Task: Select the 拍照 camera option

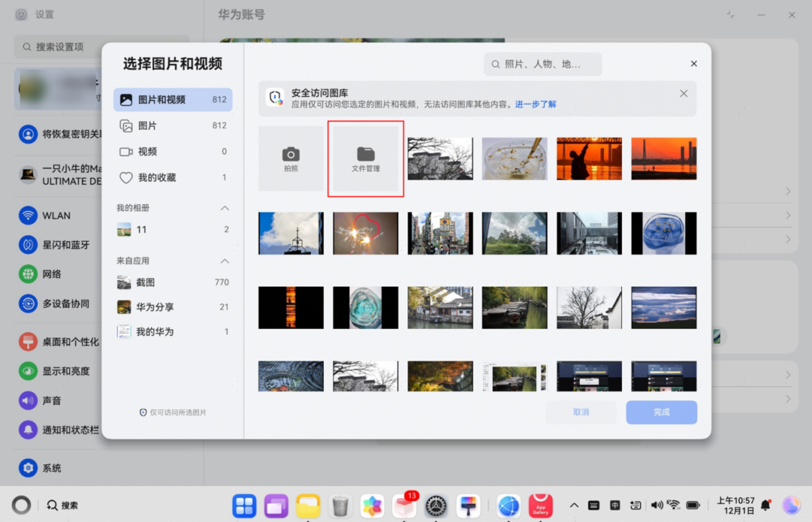Action: click(291, 158)
